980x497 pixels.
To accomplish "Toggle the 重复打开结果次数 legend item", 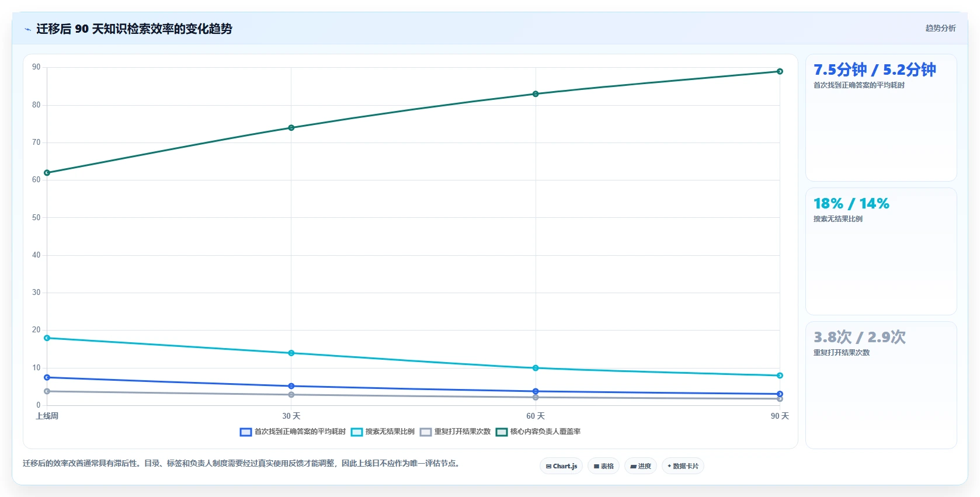I will [455, 432].
